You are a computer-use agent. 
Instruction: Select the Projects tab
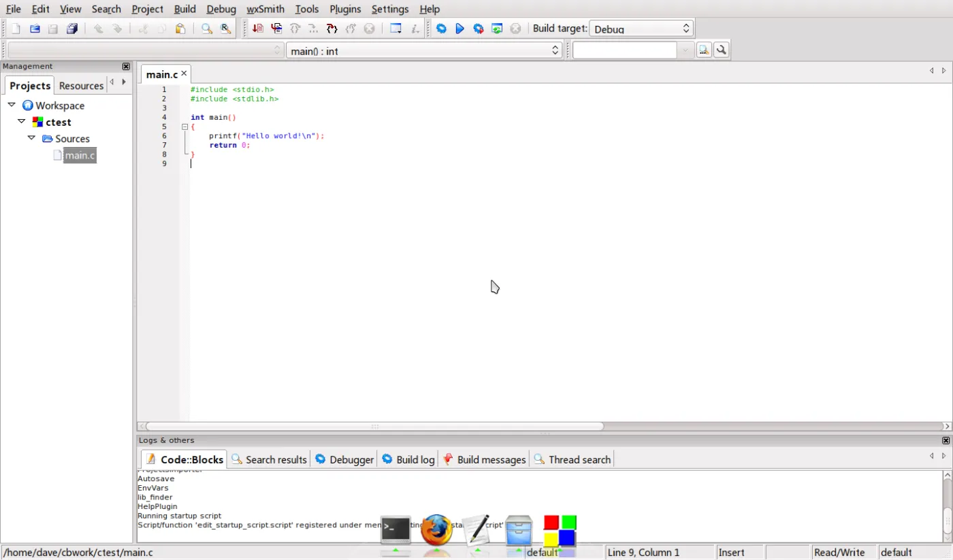point(30,86)
